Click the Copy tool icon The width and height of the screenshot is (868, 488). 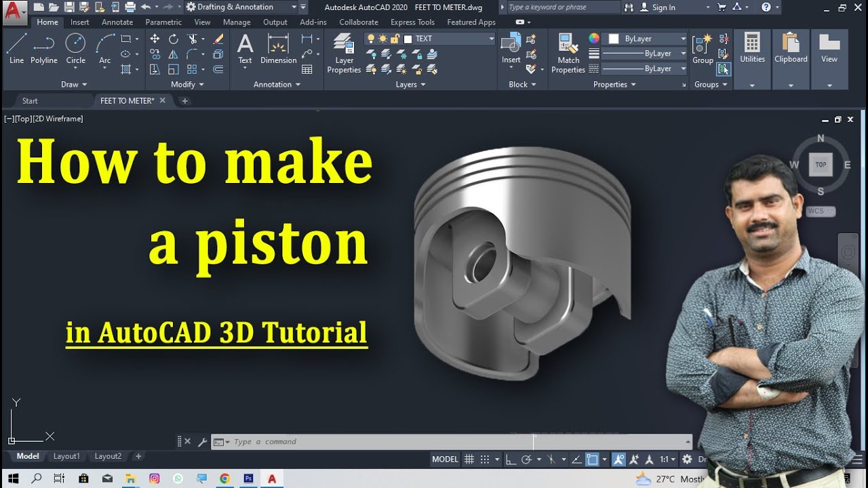(x=155, y=54)
